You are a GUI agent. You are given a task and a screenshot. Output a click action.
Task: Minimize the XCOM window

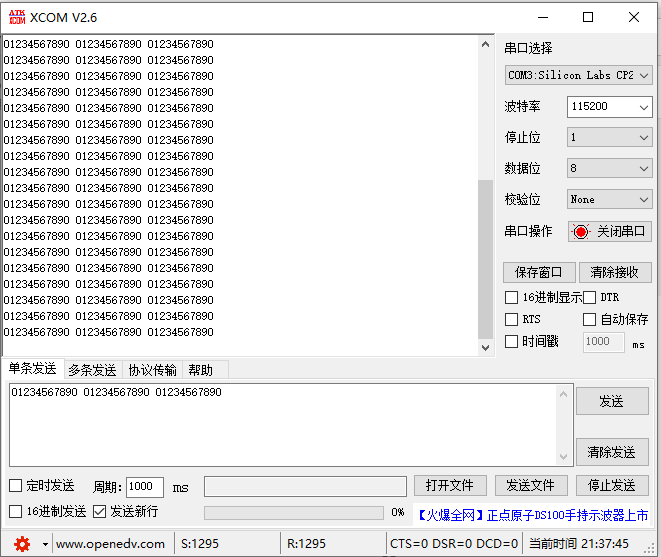tap(543, 17)
